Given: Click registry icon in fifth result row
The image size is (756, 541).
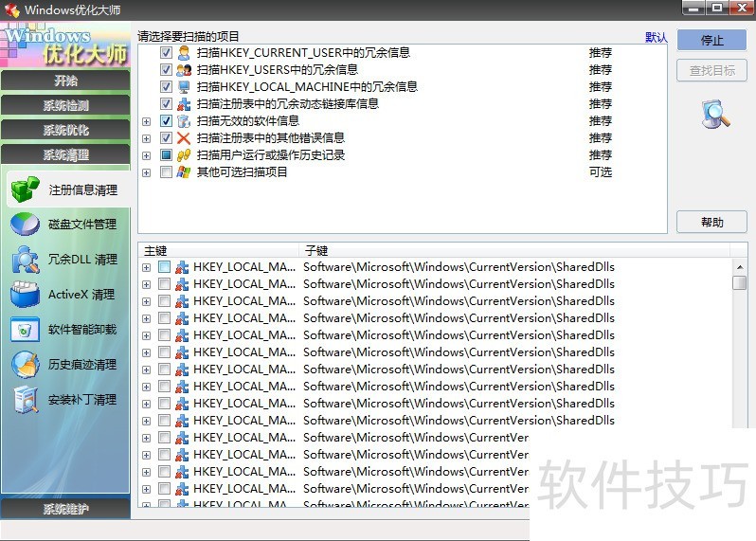Looking at the screenshot, I should click(182, 335).
